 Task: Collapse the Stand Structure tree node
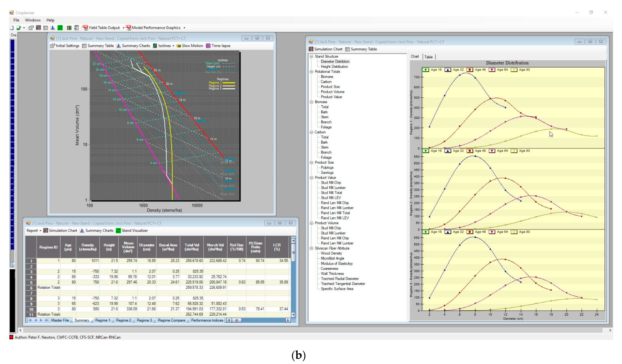(x=311, y=57)
